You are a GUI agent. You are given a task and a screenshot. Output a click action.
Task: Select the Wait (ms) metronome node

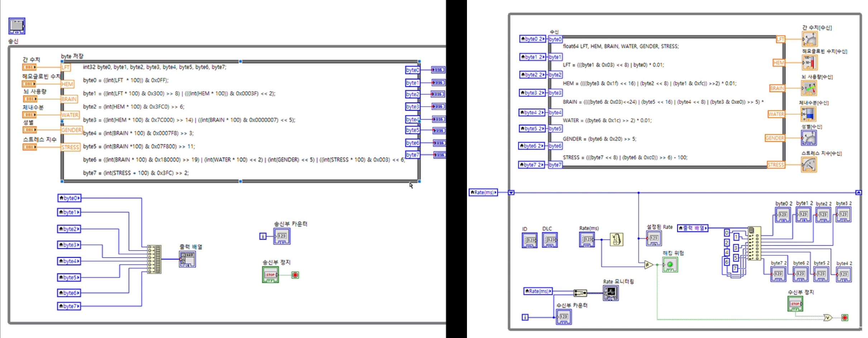pos(616,239)
